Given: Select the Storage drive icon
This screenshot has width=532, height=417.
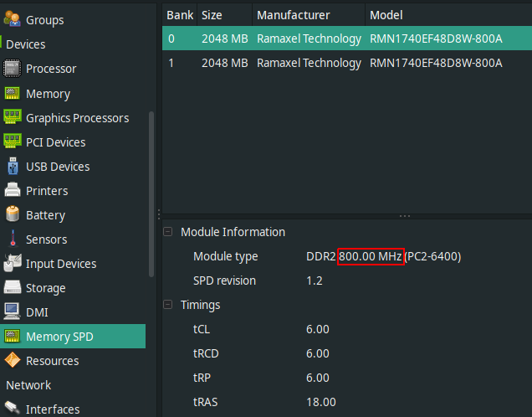Looking at the screenshot, I should 13,287.
